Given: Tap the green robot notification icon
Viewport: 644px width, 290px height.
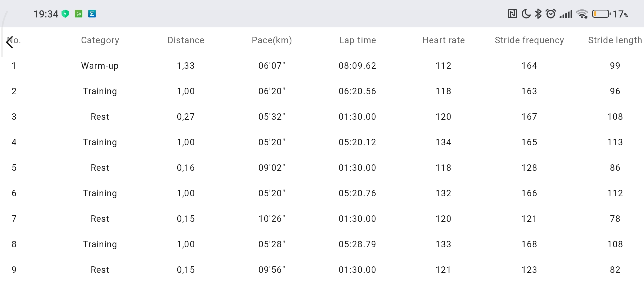Looking at the screenshot, I should (x=79, y=14).
